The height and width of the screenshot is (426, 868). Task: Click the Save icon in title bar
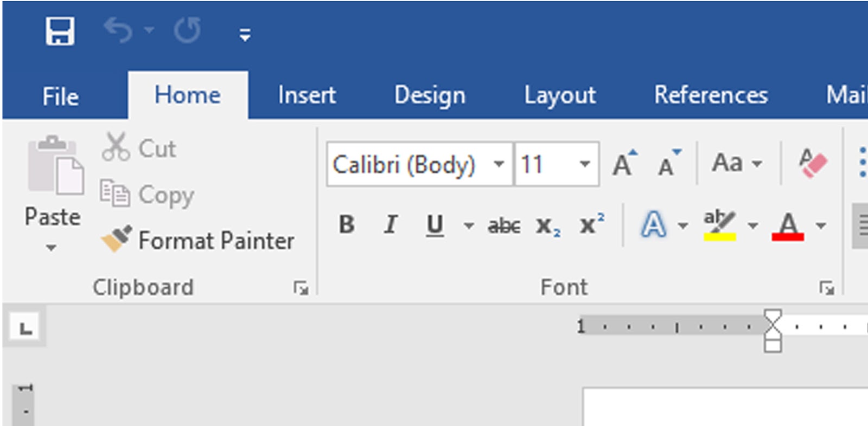[60, 31]
